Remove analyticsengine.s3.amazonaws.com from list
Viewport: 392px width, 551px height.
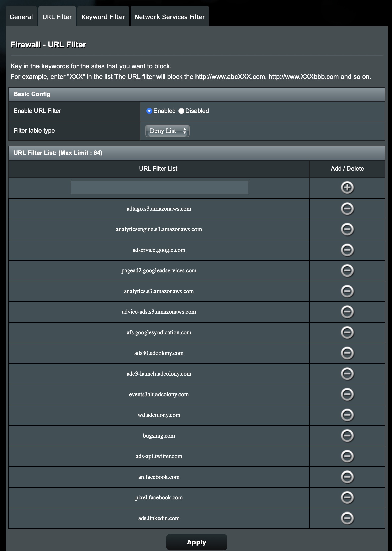[347, 229]
